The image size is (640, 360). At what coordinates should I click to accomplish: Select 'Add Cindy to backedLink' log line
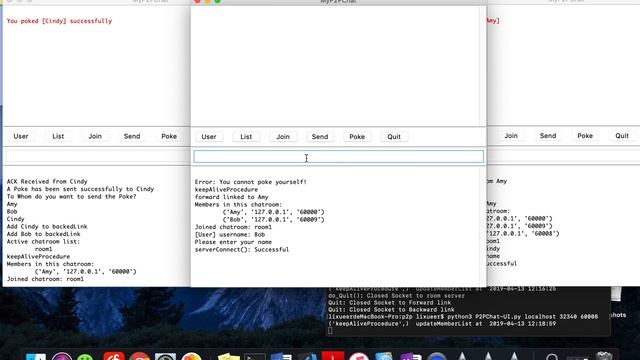coord(47,227)
